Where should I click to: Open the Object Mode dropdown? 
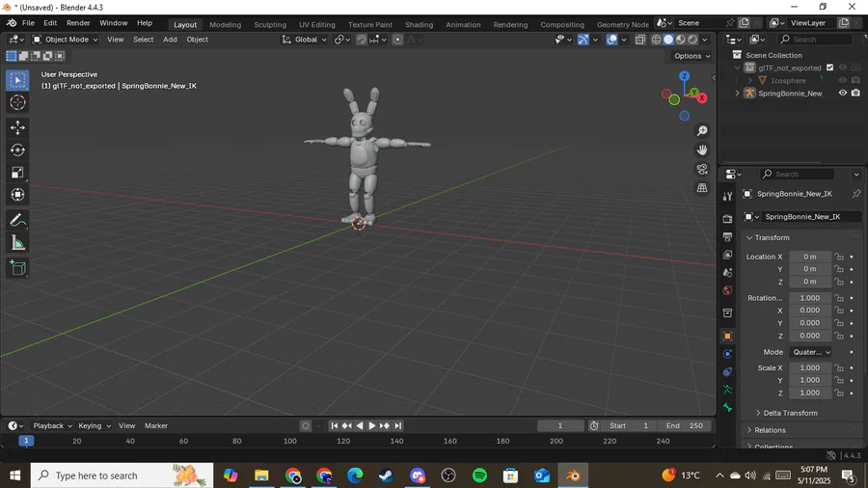65,40
